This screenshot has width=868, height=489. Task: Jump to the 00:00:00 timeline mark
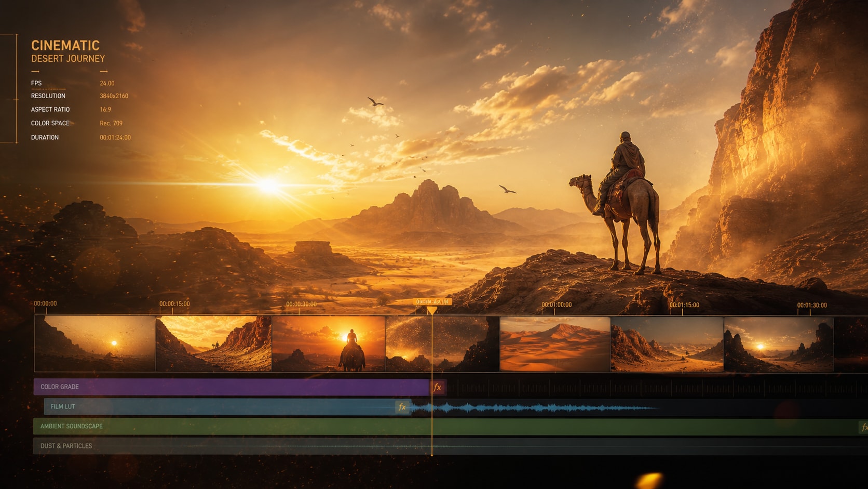click(45, 303)
